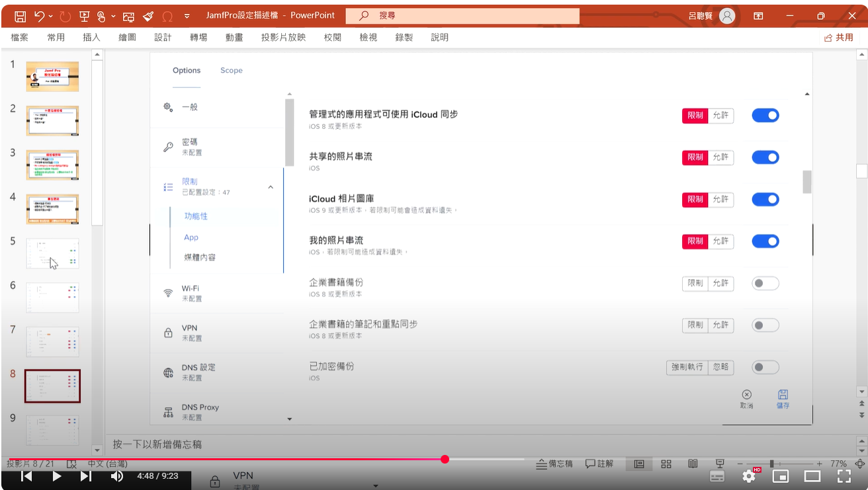
Task: Select 允許 for iCloud 相片圖庫
Action: [x=720, y=200]
